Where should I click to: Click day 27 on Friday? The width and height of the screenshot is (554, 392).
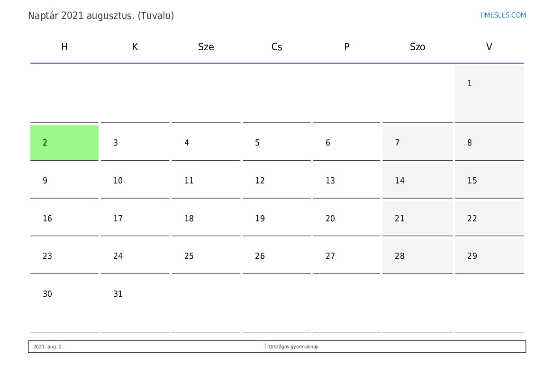(346, 256)
